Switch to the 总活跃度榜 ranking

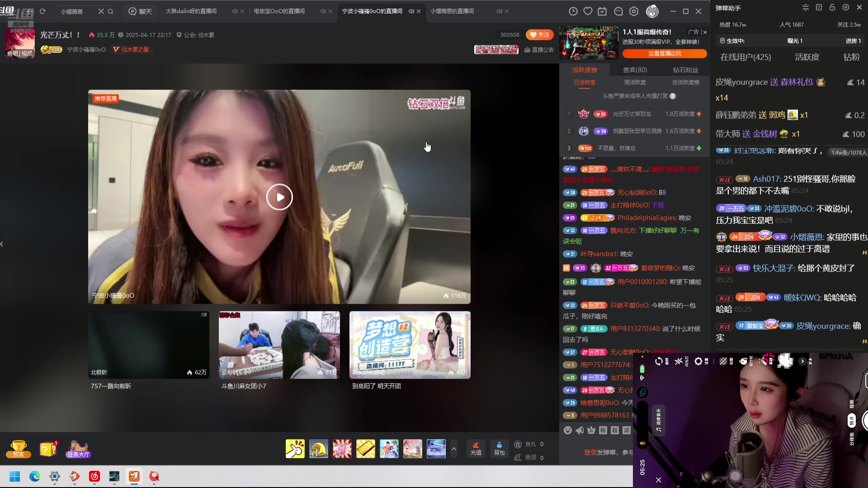pos(685,82)
